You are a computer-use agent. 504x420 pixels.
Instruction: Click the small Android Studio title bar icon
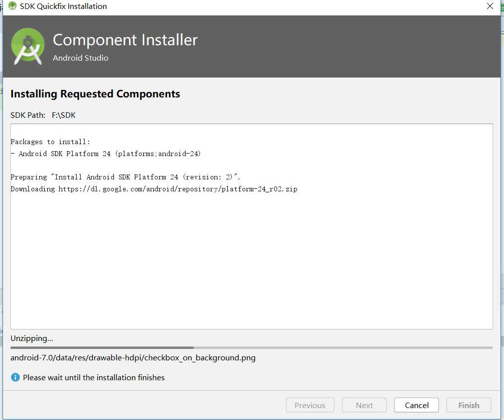(x=12, y=6)
